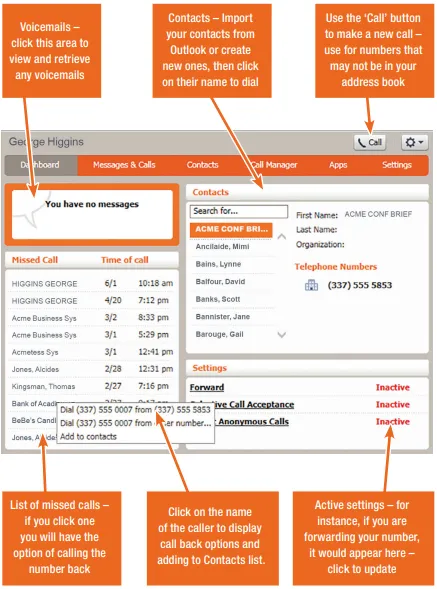This screenshot has height=589, width=437.
Task: Select contact Barouge, Gail
Action: 219,334
